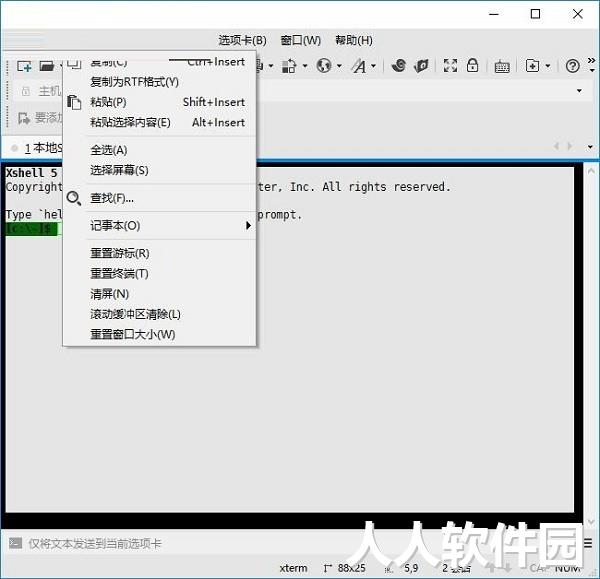This screenshot has height=579, width=600.
Task: Click the 5,9 cursor position text
Action: (x=411, y=568)
